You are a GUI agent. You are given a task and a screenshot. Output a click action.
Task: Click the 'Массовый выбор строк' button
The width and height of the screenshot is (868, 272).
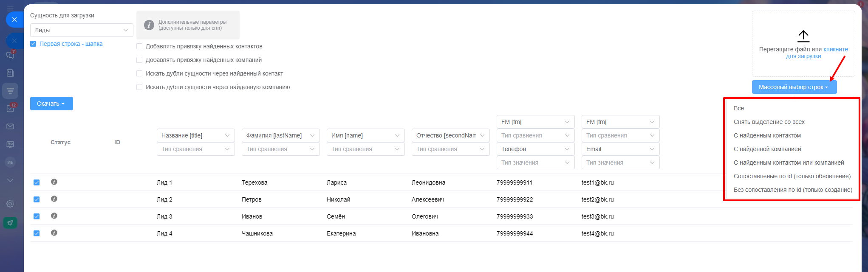794,87
